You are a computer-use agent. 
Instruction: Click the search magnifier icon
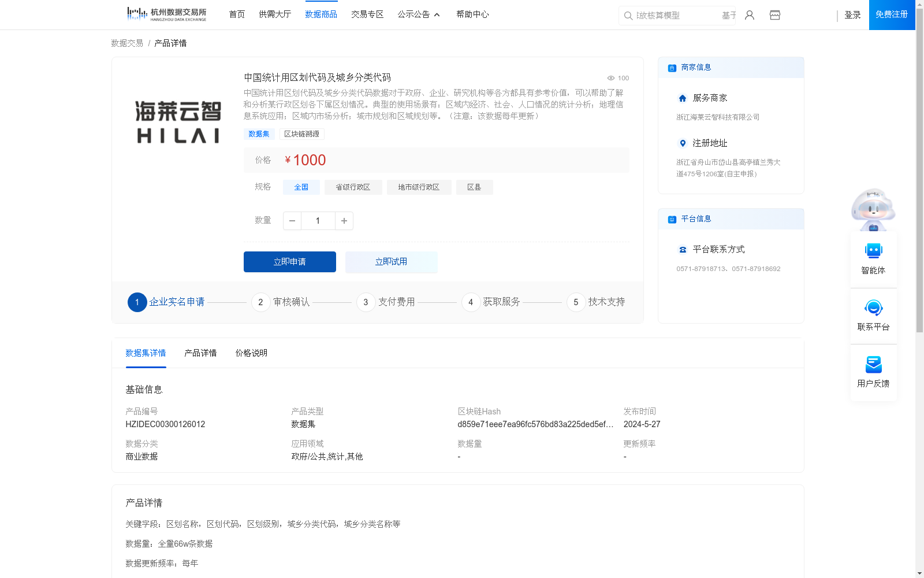coord(628,16)
